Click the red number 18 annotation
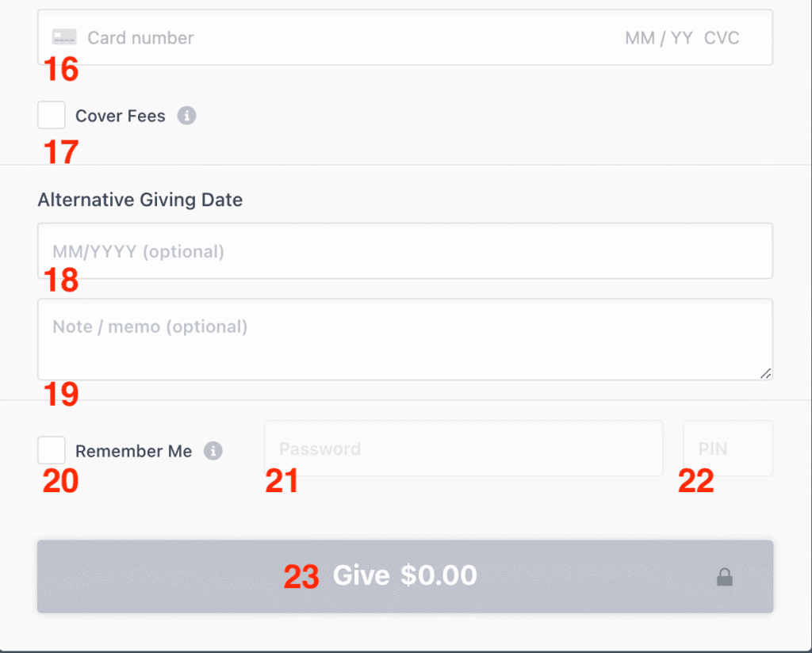The width and height of the screenshot is (812, 653). click(61, 281)
